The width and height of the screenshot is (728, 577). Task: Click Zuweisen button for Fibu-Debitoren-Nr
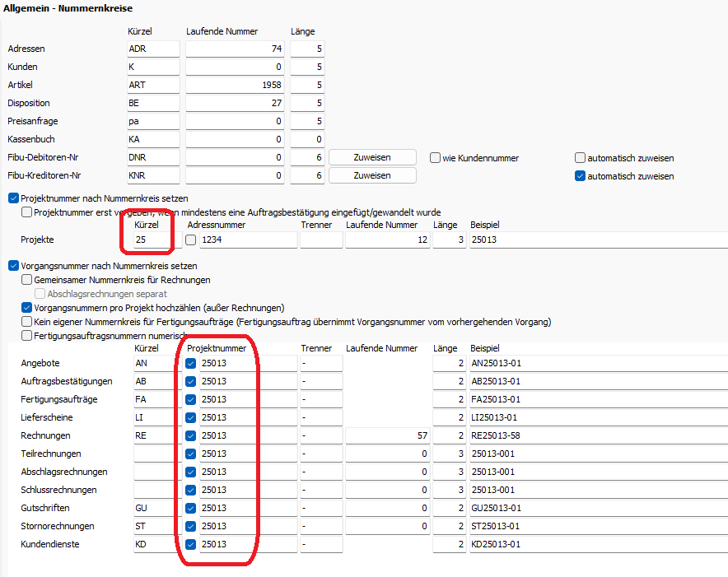[372, 157]
